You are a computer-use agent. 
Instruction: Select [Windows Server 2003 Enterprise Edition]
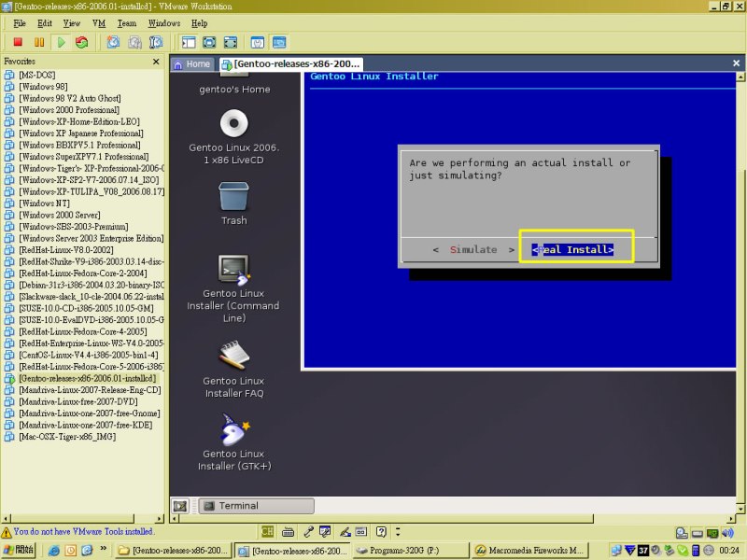[x=91, y=238]
